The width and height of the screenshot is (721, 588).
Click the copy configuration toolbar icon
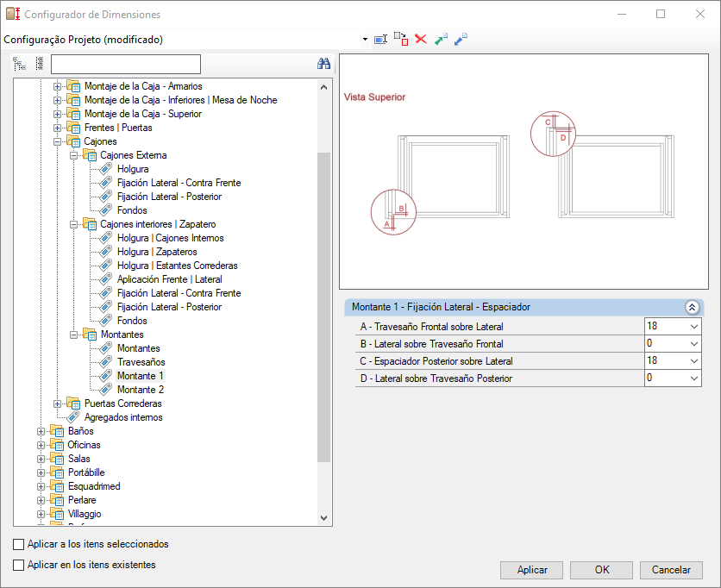(401, 40)
